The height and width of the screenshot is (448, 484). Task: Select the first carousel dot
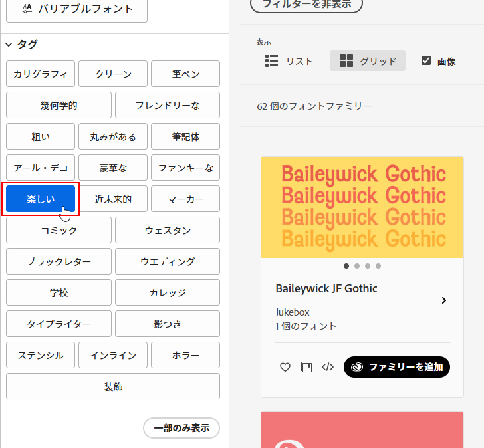click(346, 266)
